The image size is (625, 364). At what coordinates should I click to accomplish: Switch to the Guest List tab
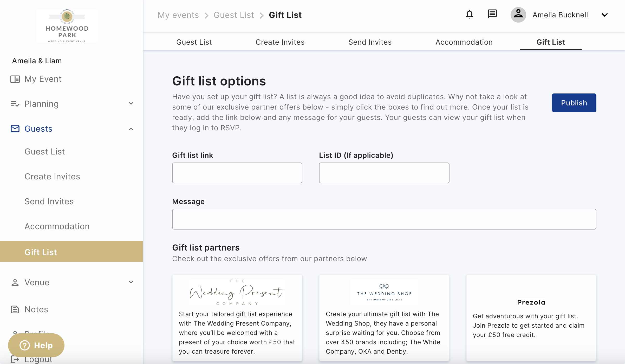(194, 42)
